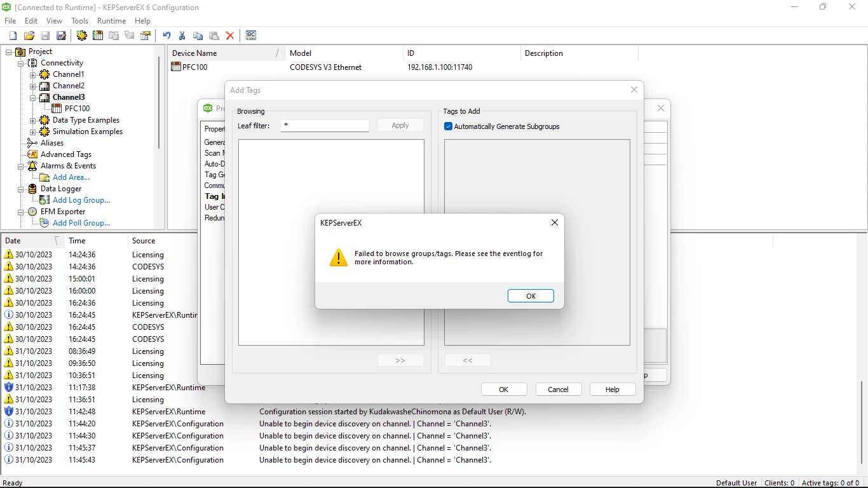The image size is (868, 488).
Task: Expand the Simulation Examples node
Action: pos(33,132)
